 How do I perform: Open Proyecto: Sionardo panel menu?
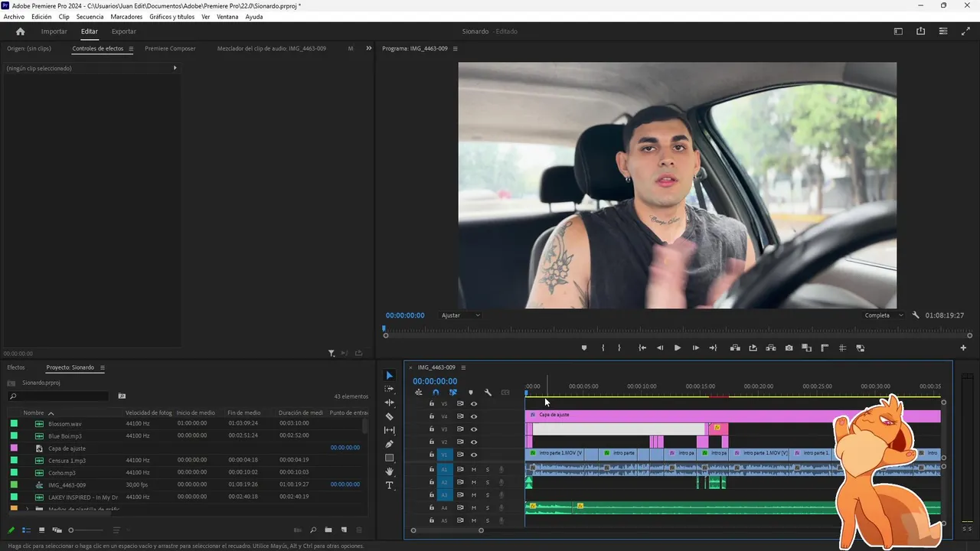point(102,367)
